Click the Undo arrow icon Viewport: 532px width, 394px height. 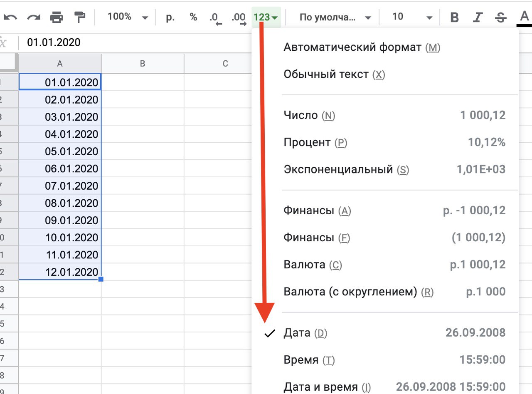coord(11,17)
